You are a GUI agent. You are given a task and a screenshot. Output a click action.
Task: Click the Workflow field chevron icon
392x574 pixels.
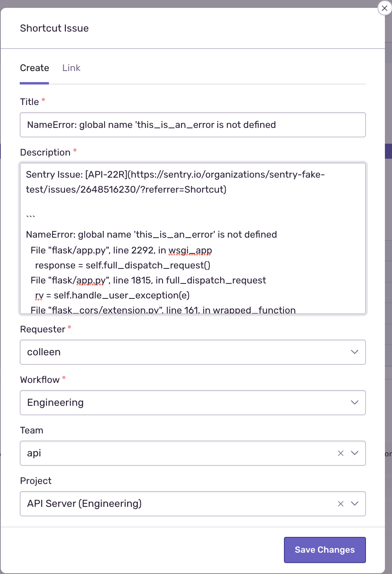[x=354, y=403]
